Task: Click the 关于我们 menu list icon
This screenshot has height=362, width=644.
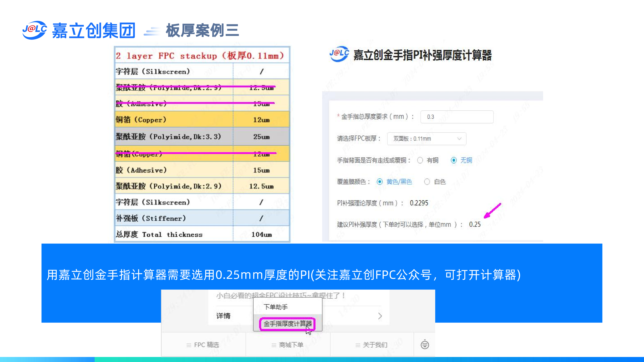Action: point(358,345)
